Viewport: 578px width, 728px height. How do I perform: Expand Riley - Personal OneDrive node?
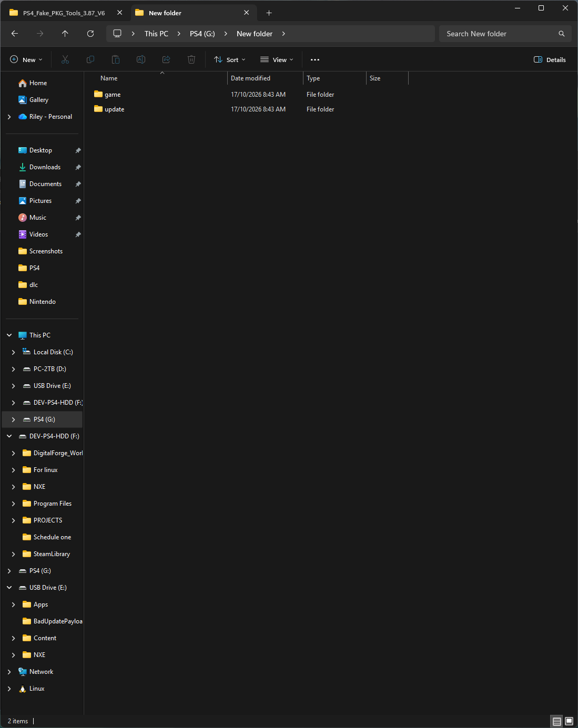coord(9,117)
